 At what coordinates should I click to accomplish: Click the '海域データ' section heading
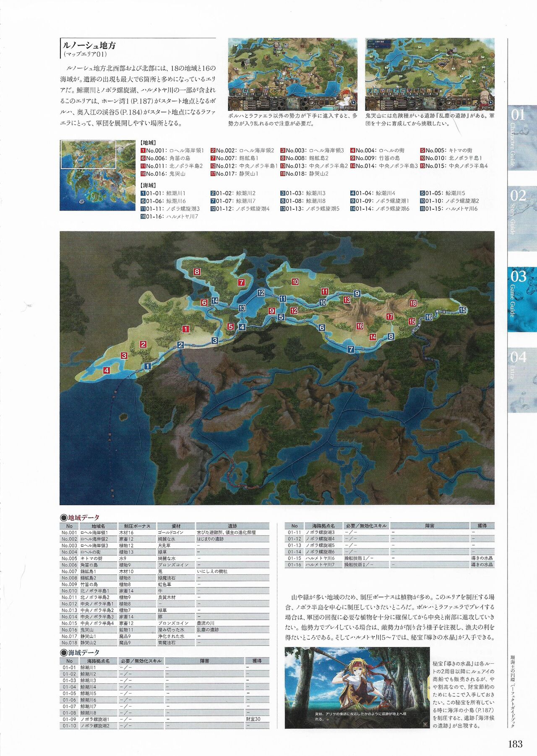click(80, 652)
